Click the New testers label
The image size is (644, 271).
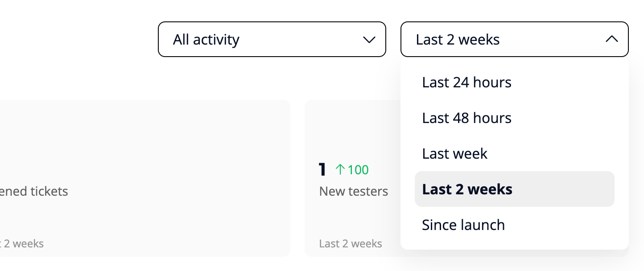(x=353, y=192)
